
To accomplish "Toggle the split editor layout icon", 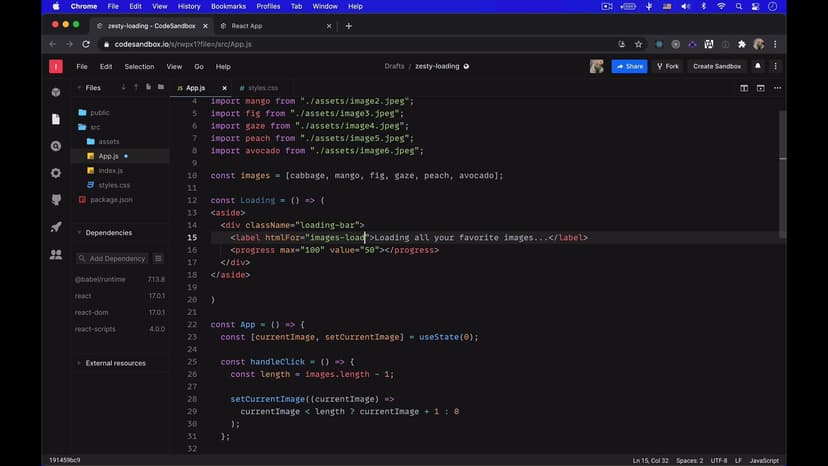I will click(744, 88).
